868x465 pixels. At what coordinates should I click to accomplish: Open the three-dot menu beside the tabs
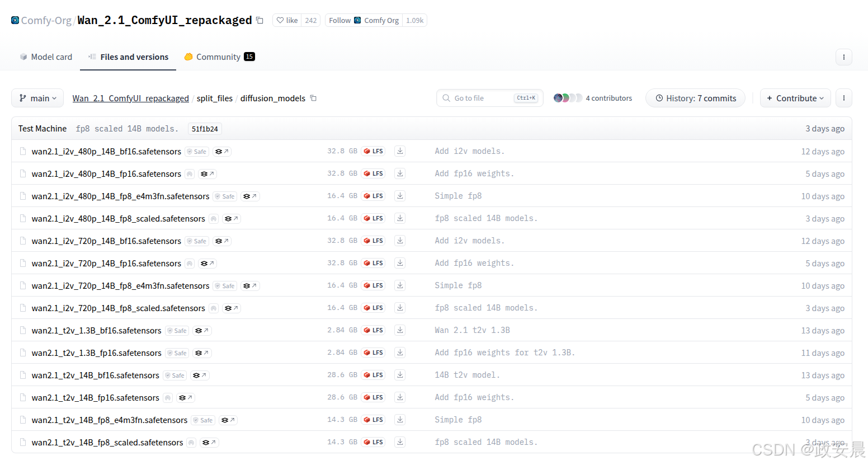coord(843,57)
